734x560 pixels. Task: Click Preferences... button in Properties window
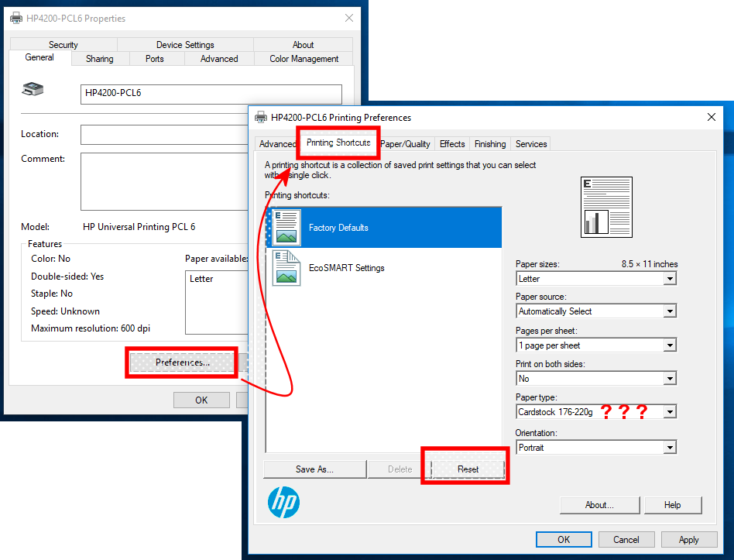click(182, 362)
